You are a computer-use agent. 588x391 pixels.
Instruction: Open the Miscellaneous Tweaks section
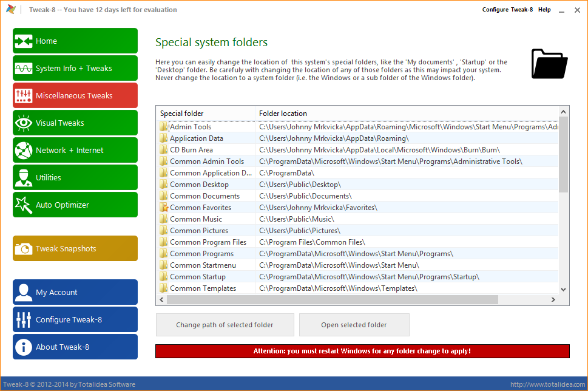(75, 96)
